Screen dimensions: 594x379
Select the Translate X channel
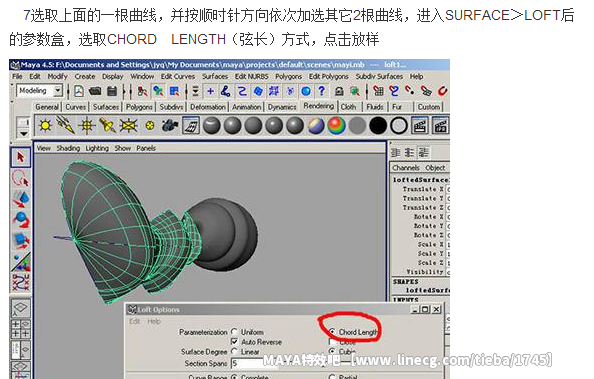tap(423, 189)
